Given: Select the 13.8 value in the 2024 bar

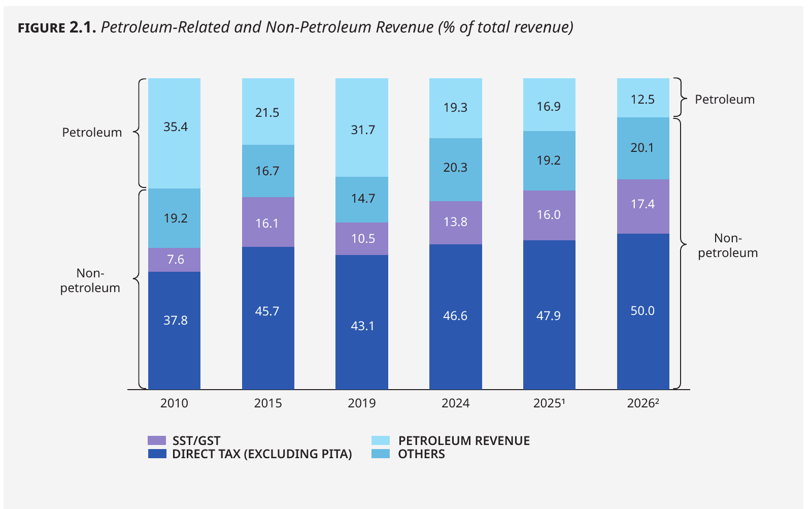Looking at the screenshot, I should tap(455, 222).
